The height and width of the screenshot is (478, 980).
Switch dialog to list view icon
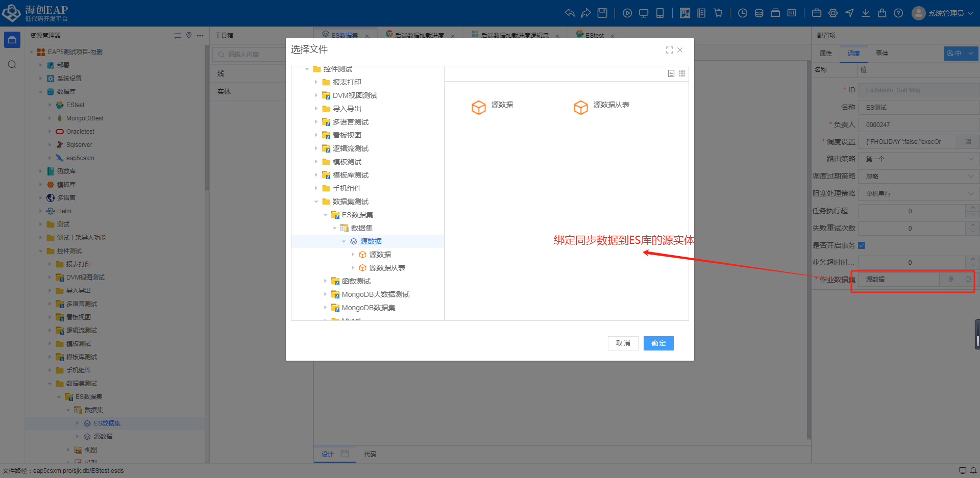pyautogui.click(x=671, y=73)
